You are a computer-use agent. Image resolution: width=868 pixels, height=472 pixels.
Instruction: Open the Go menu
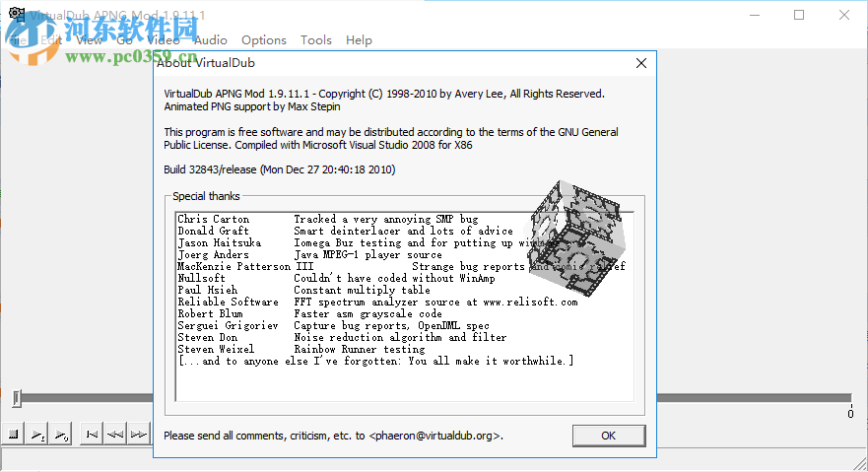(x=124, y=40)
